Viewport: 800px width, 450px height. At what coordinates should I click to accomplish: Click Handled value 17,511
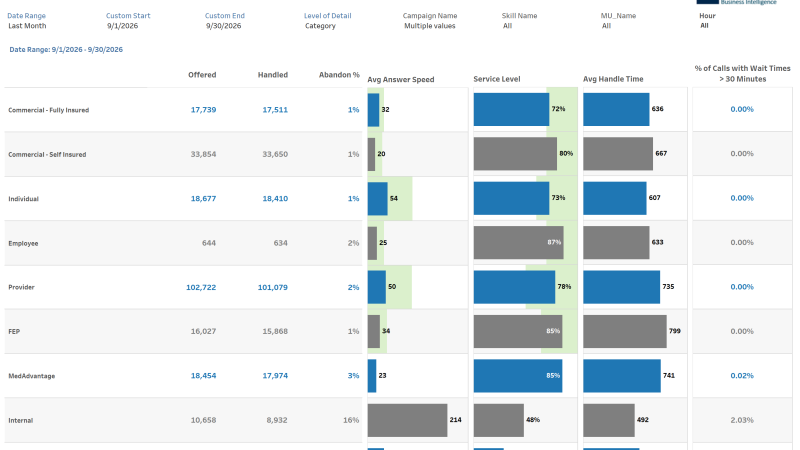[x=275, y=109]
